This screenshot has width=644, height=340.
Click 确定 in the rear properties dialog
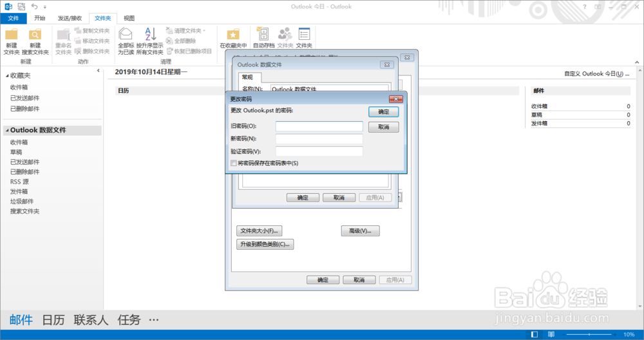coord(323,279)
